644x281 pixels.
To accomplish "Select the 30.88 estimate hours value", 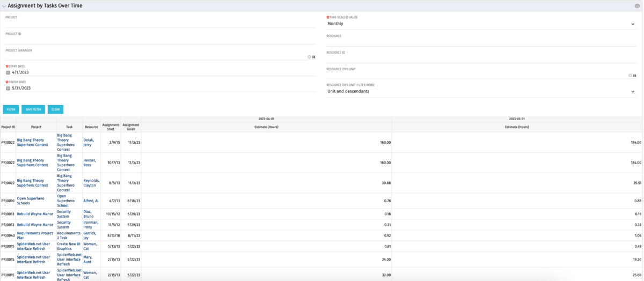I will tap(385, 183).
